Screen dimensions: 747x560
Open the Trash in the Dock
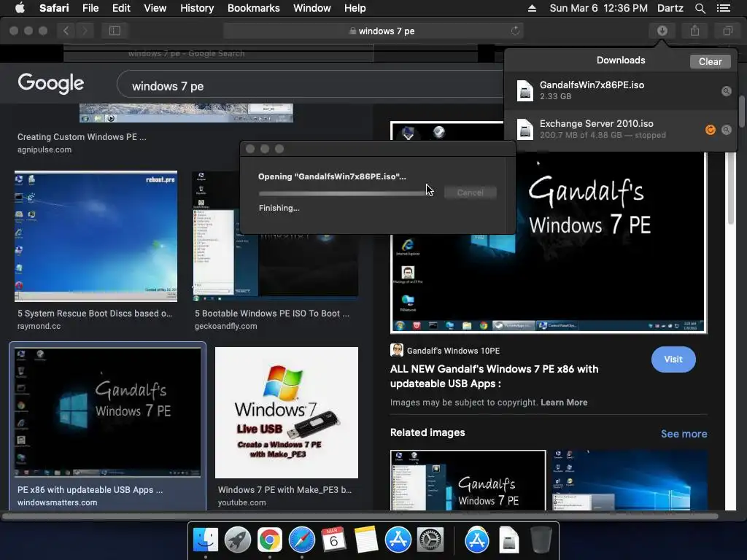[x=541, y=540]
